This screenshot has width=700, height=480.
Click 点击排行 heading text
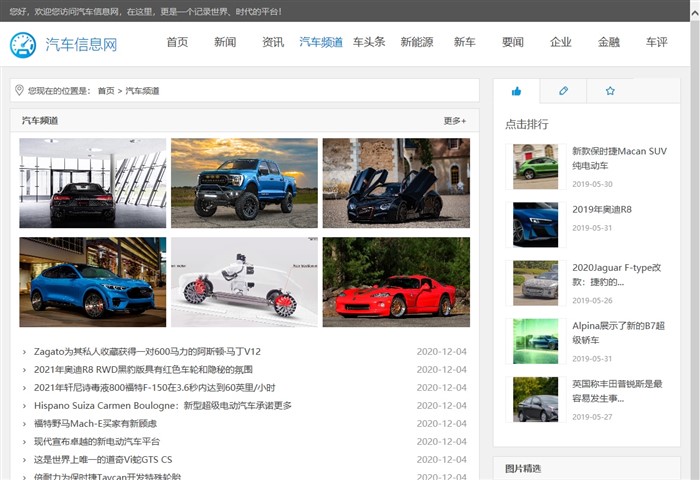coord(527,125)
